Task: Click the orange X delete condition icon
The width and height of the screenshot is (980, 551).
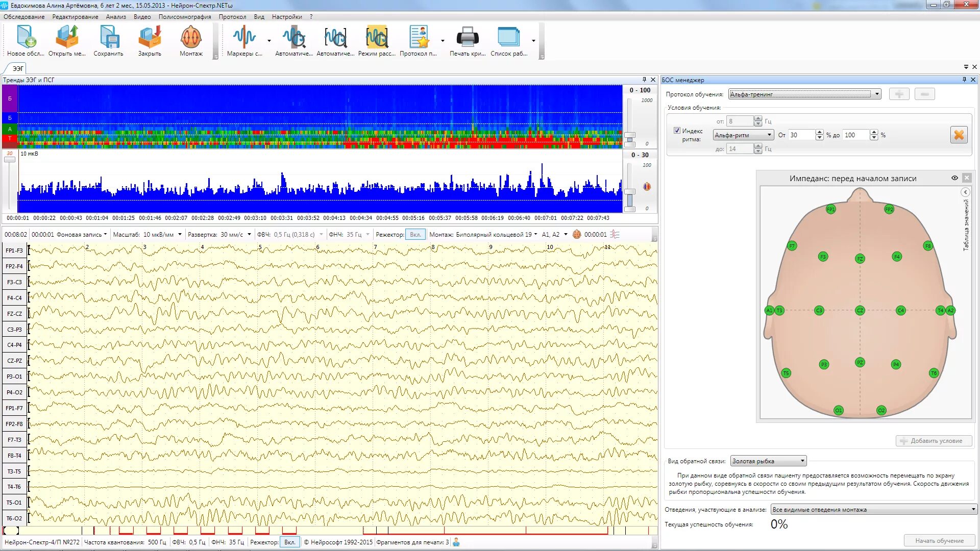Action: [x=959, y=135]
